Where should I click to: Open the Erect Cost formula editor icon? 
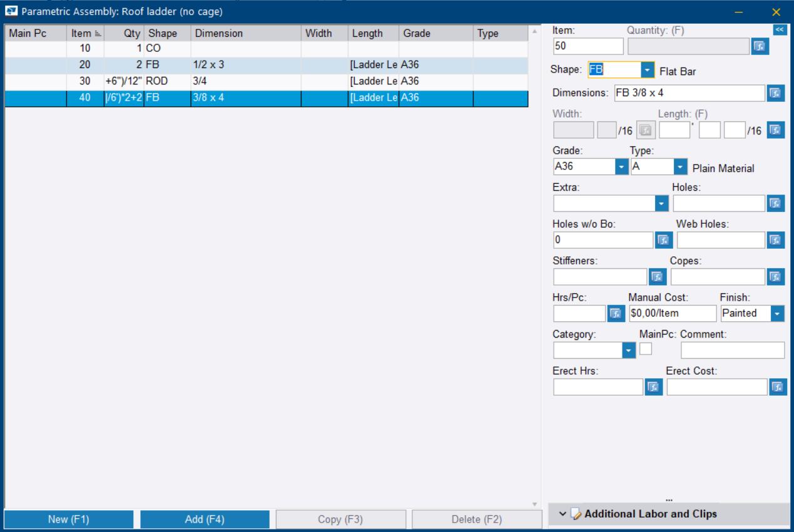[778, 386]
